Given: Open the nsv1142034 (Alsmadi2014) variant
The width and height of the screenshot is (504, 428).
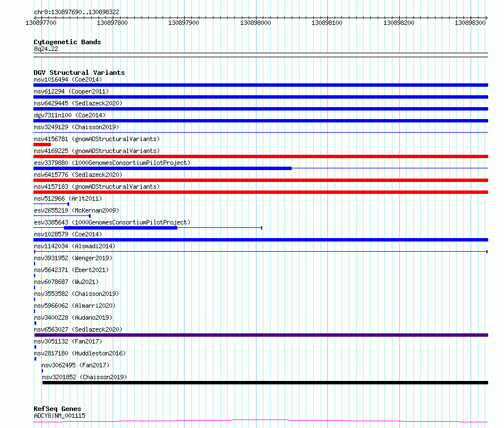Looking at the screenshot, I should coord(75,246).
